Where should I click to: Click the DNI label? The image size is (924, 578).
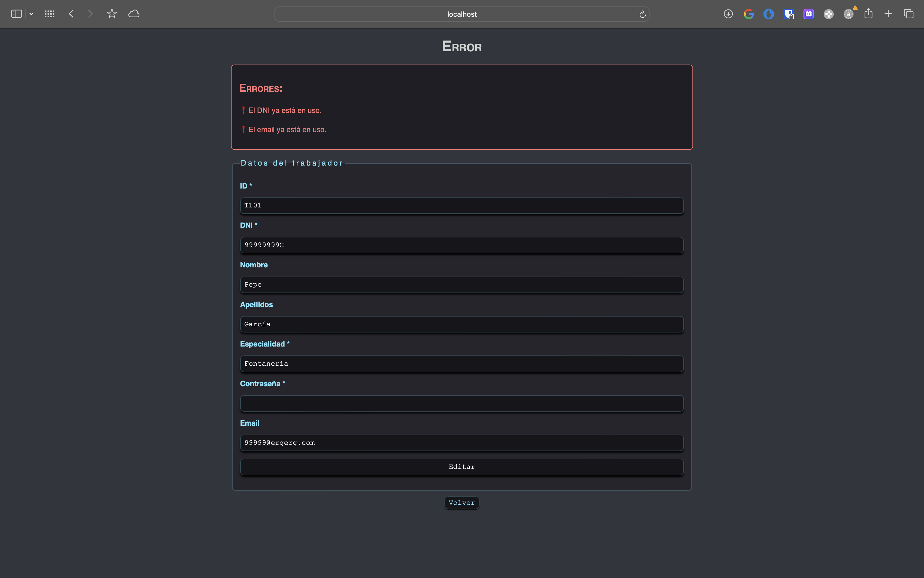click(x=249, y=226)
